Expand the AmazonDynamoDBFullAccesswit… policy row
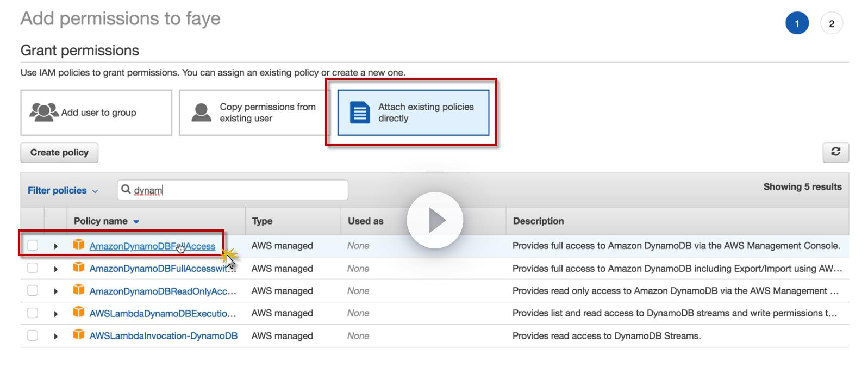The image size is (868, 367). coord(55,269)
